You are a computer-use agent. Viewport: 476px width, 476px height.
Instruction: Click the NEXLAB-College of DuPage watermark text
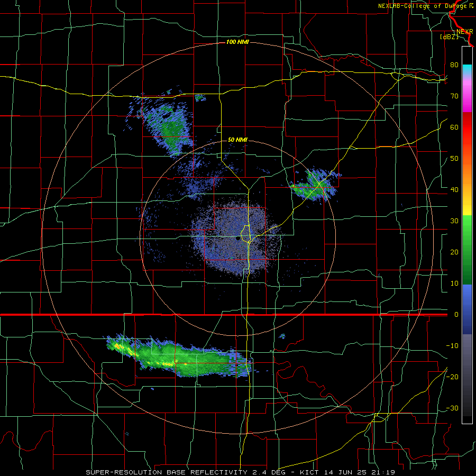point(426,6)
